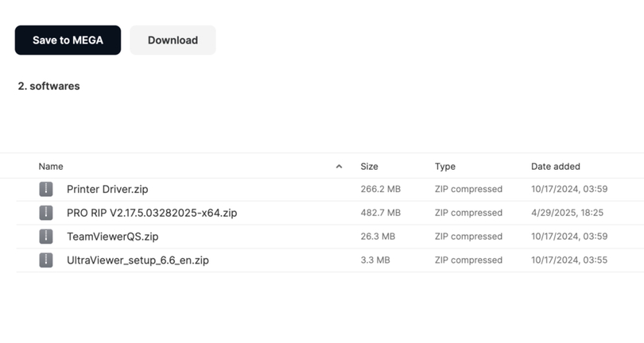644x343 pixels.
Task: Click ZIP compressed type of TeamViewerQS row
Action: pos(468,237)
